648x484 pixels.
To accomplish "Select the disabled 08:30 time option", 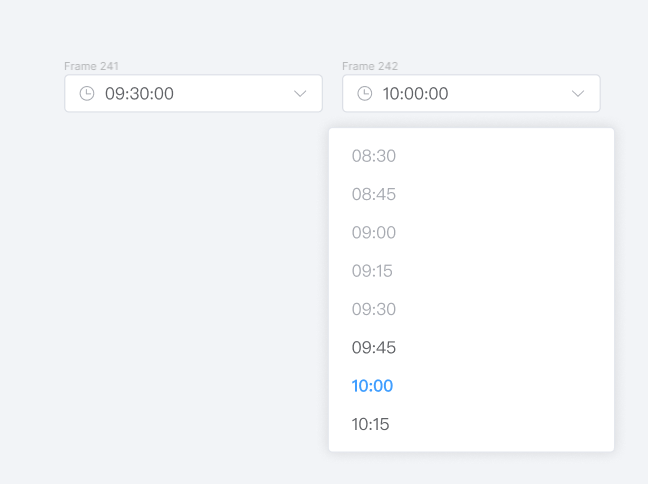I will coord(373,156).
